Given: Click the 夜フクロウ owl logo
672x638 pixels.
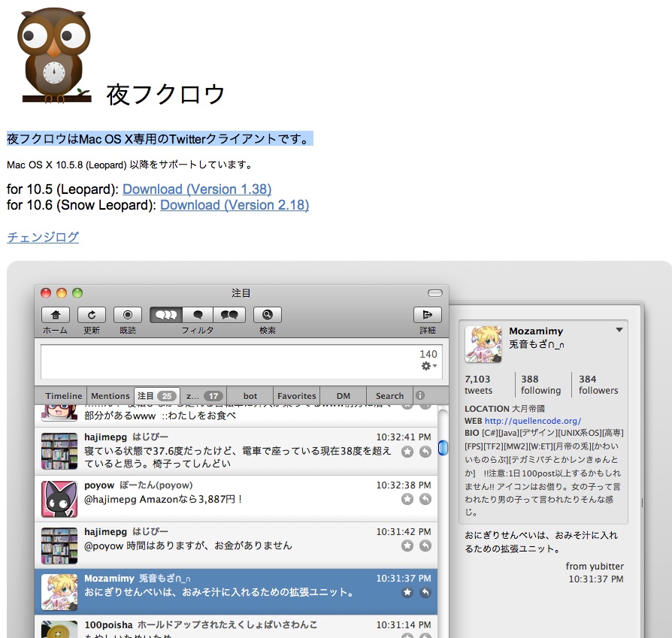Looking at the screenshot, I should 55,56.
